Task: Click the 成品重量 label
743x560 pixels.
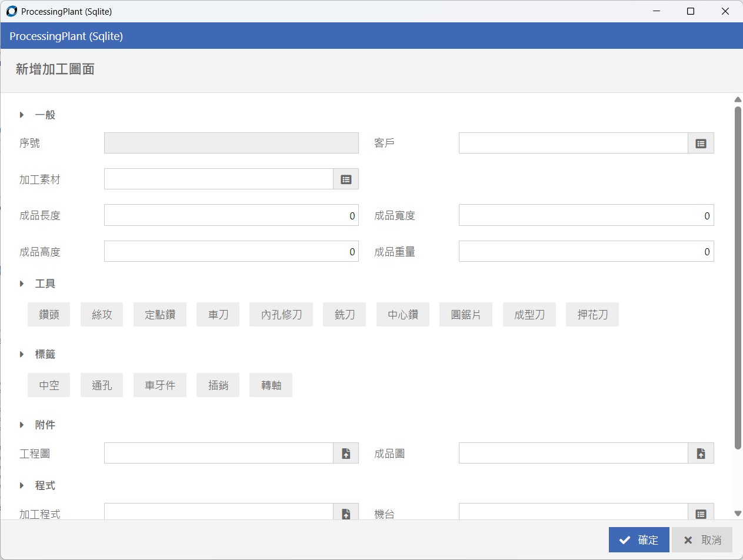Action: 395,252
